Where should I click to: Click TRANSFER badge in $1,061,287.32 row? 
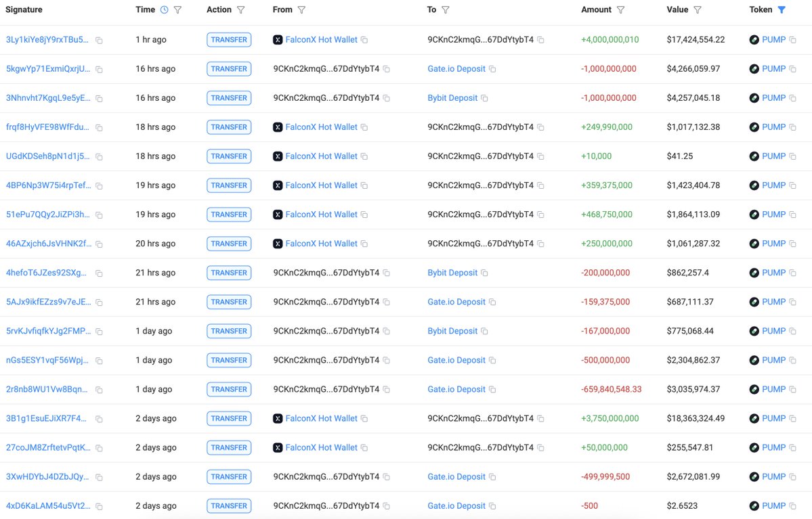(x=229, y=244)
